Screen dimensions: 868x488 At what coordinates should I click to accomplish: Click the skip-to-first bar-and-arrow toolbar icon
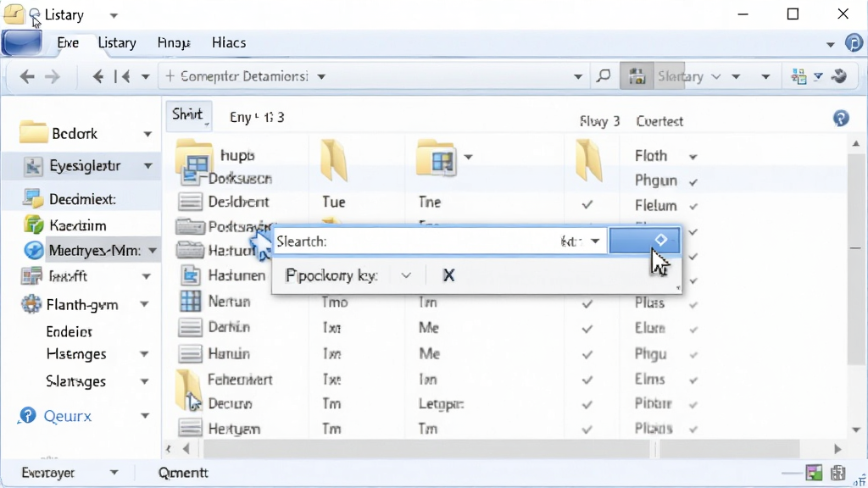coord(122,76)
